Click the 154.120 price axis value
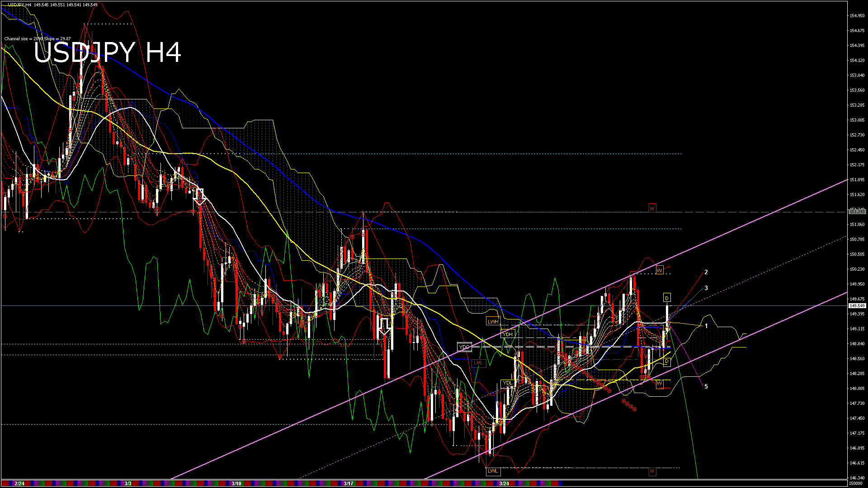 tap(857, 61)
